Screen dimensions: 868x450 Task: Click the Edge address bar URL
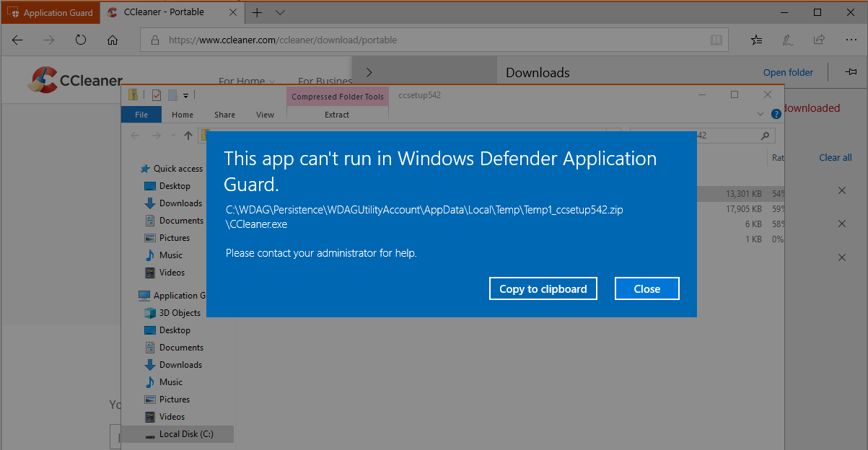pyautogui.click(x=283, y=40)
